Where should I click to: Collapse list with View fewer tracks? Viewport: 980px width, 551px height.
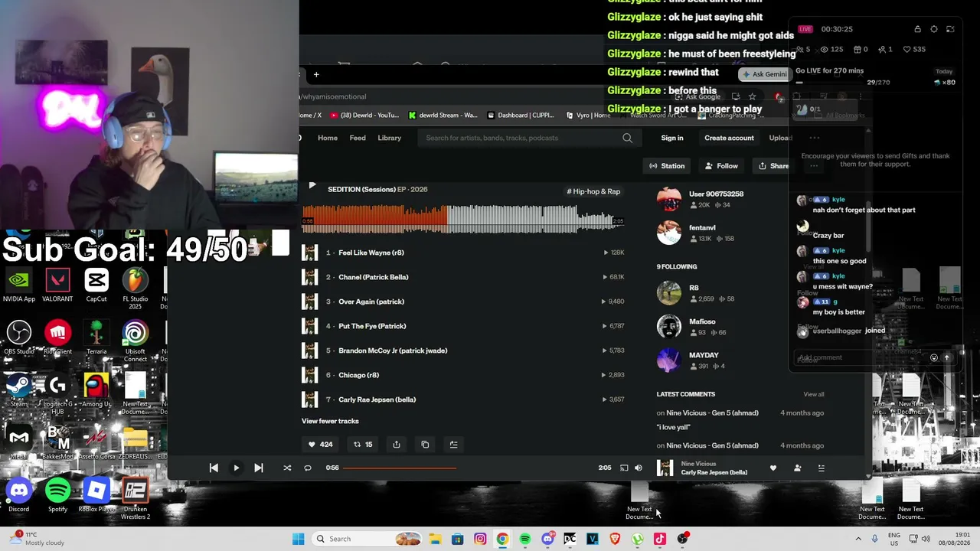(330, 421)
